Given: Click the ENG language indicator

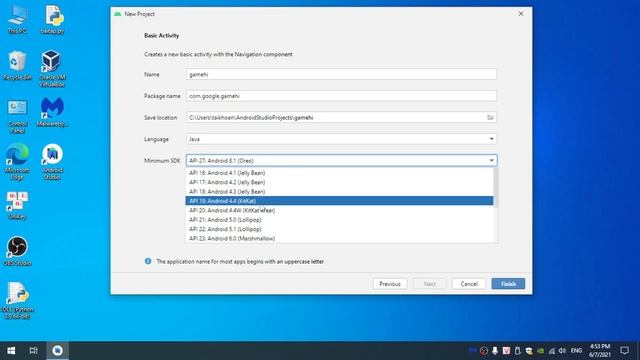Looking at the screenshot, I should coord(576,351).
